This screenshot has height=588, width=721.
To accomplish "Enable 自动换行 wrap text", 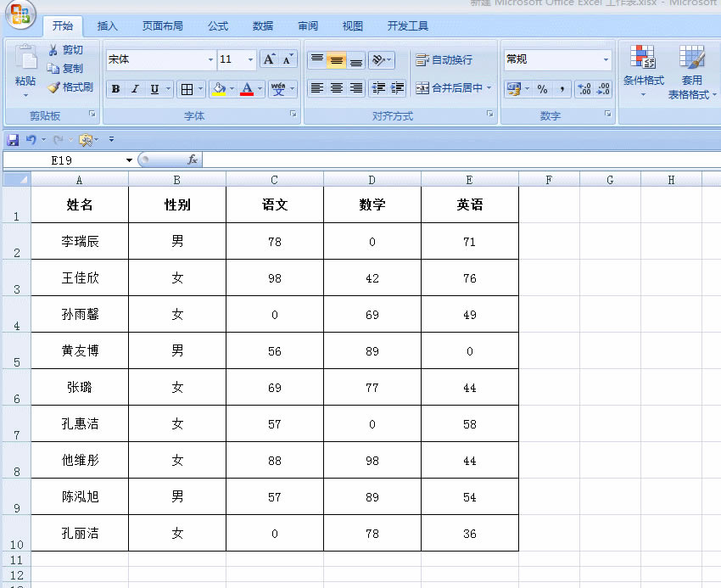I will pos(444,59).
